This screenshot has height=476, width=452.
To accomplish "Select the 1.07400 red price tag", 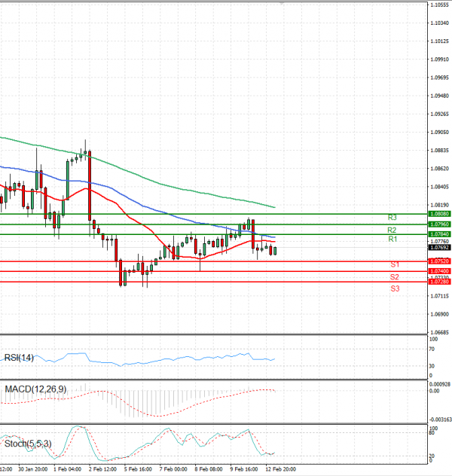I will [439, 271].
